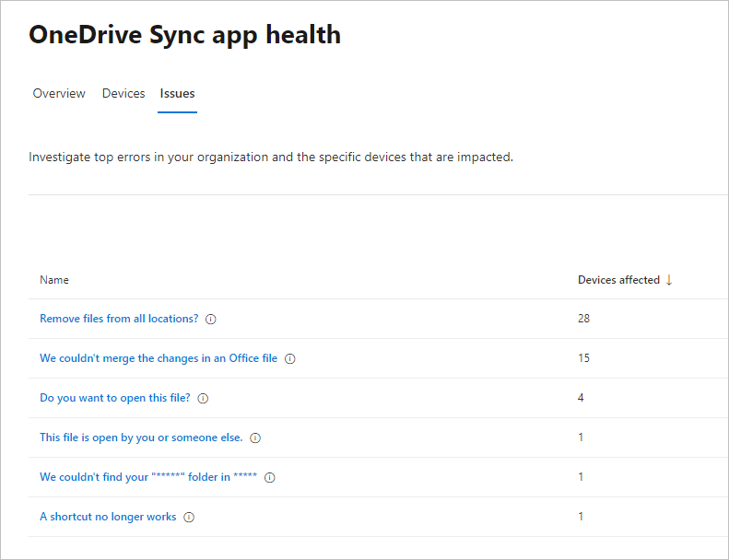
Task: Show info for Do you want to open this file
Action: pos(203,398)
